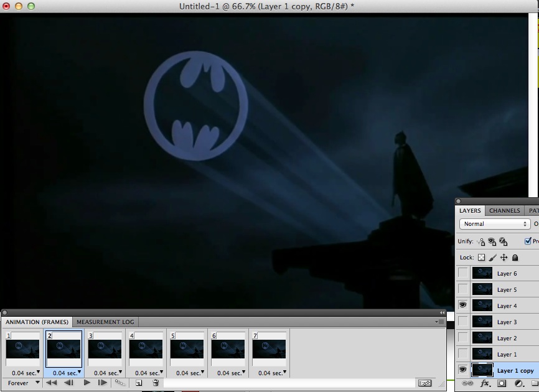
Task: Open the Forever loop count dropdown
Action: pos(22,383)
